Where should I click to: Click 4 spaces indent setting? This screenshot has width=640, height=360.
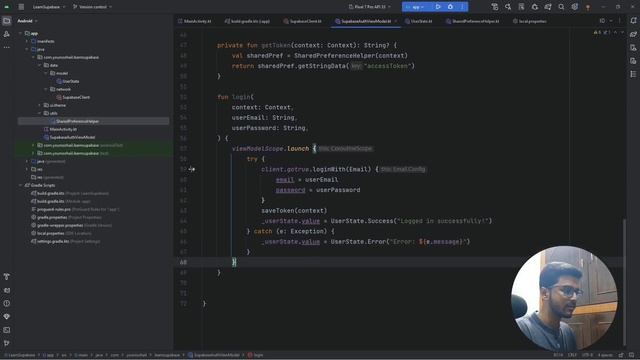pyautogui.click(x=605, y=355)
